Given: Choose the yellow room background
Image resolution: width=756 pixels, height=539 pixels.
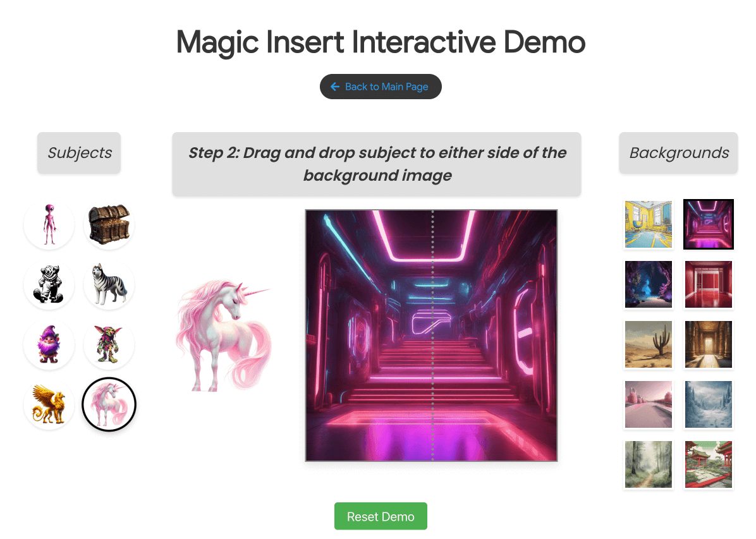Looking at the screenshot, I should tap(649, 224).
